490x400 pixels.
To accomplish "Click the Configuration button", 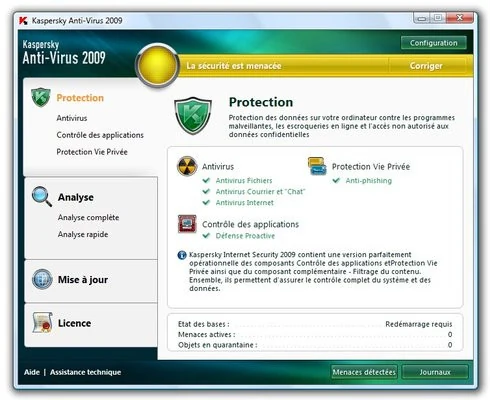I will point(434,43).
